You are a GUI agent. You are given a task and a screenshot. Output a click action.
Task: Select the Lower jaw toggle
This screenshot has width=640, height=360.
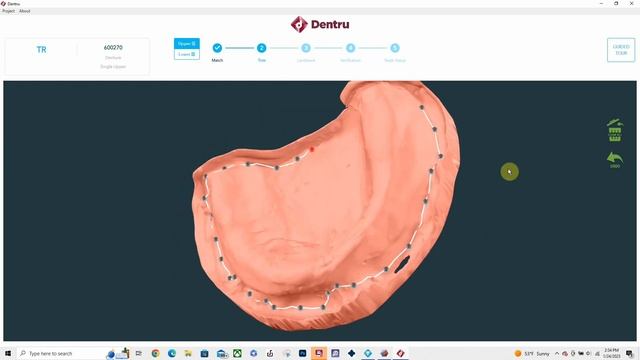point(187,54)
